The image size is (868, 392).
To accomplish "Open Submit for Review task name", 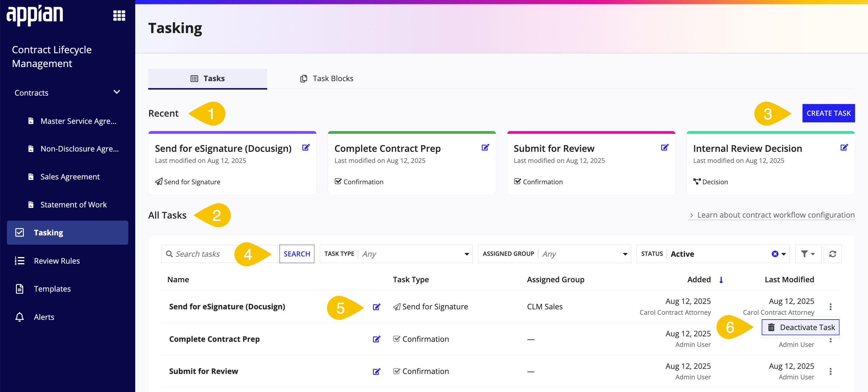I will click(203, 372).
